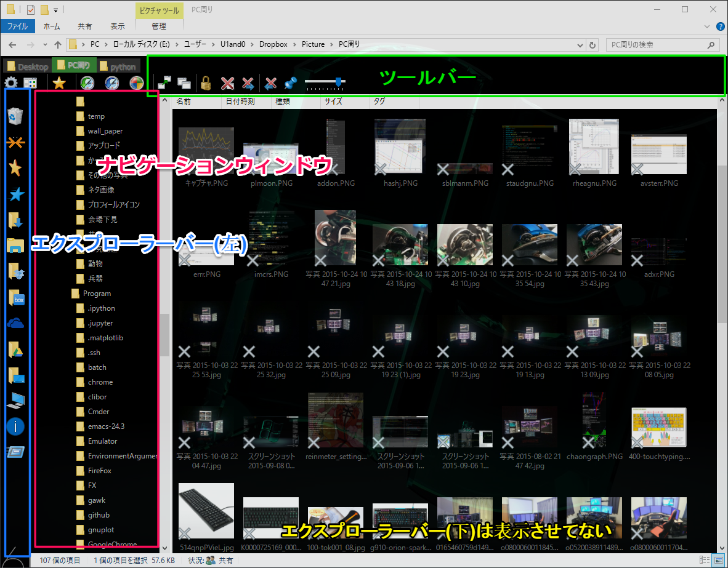Open the ホーム ribbon tab
Screen dimensions: 728x568
pos(52,26)
